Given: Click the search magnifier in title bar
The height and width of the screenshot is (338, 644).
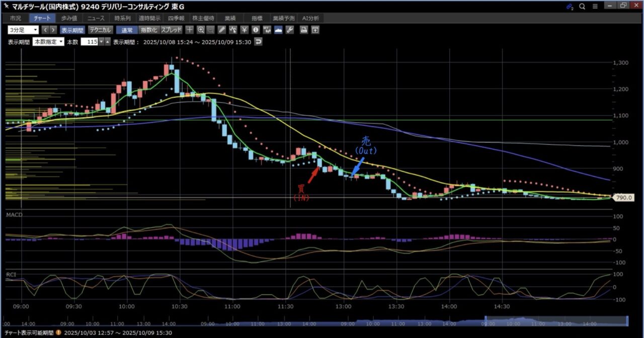Looking at the screenshot, I should (582, 7).
